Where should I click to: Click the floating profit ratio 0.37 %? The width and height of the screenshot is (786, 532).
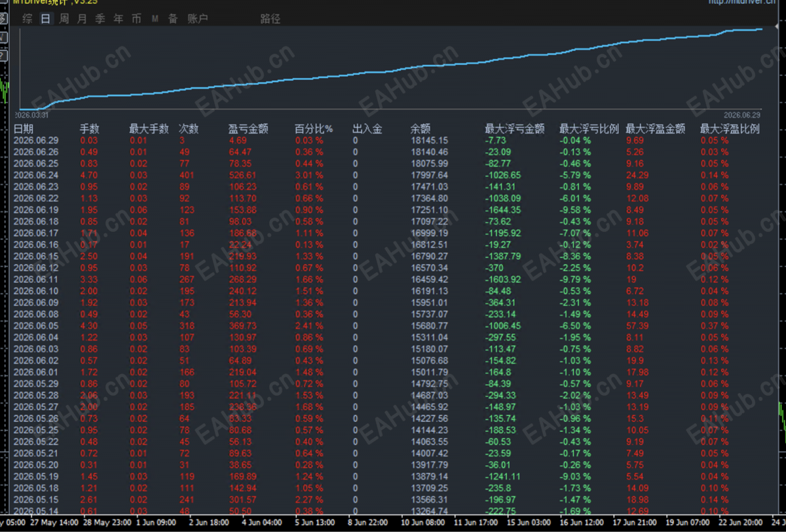pos(715,326)
